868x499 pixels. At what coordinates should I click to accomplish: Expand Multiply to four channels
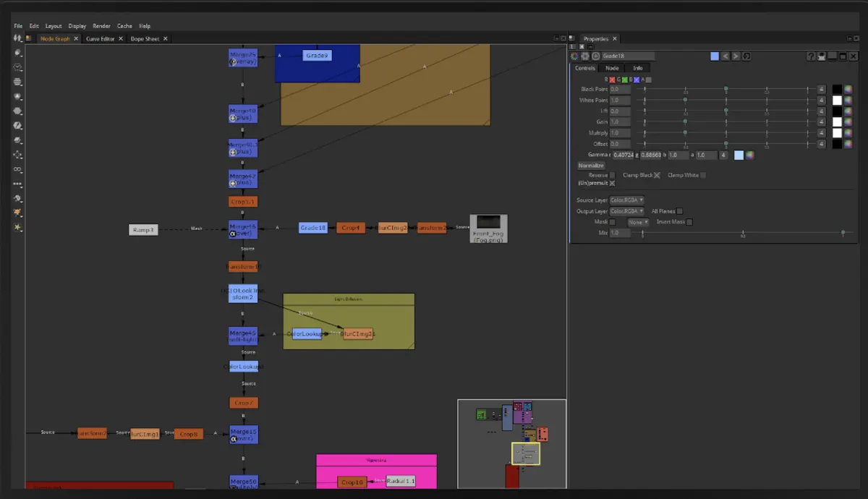point(821,133)
